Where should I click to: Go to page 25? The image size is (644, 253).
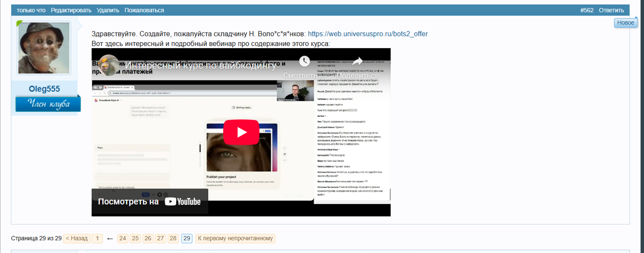click(136, 239)
